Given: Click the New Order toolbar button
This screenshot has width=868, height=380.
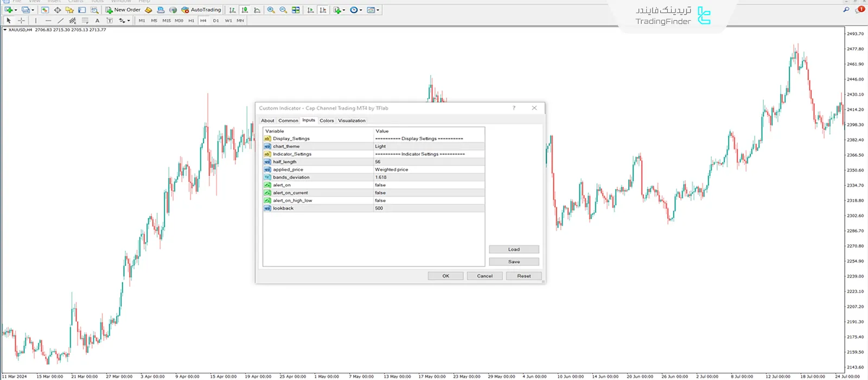Looking at the screenshot, I should (x=123, y=10).
